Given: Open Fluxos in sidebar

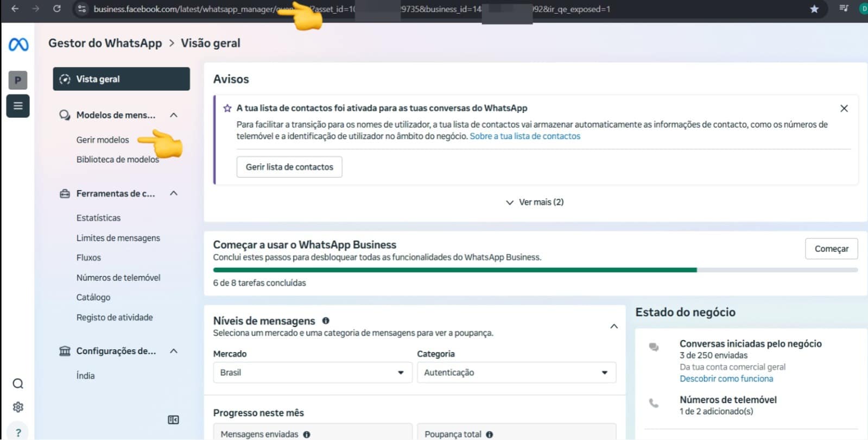Looking at the screenshot, I should pyautogui.click(x=88, y=257).
